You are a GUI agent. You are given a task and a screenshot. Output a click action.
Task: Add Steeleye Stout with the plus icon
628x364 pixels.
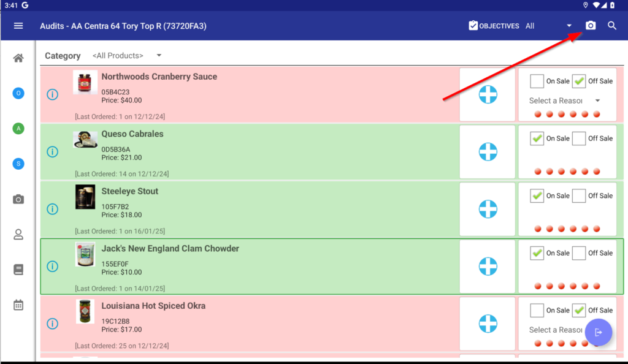(488, 209)
